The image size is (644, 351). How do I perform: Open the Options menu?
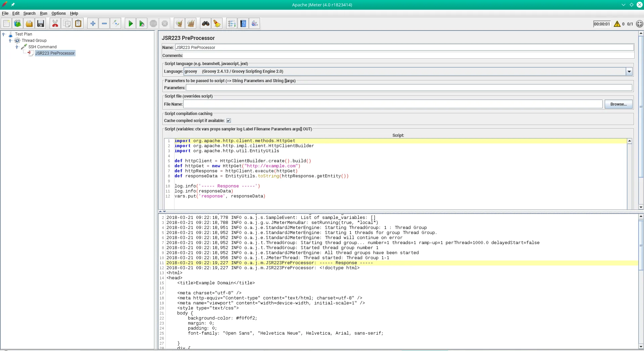point(58,13)
